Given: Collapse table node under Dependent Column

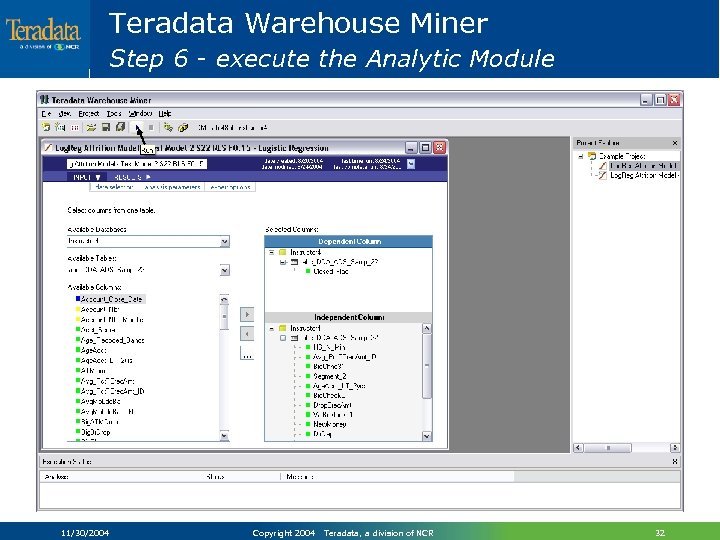Looking at the screenshot, I should [x=283, y=262].
